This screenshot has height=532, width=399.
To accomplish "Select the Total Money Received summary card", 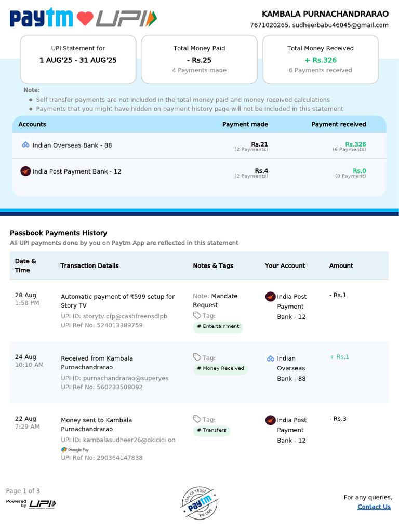I will coord(320,59).
